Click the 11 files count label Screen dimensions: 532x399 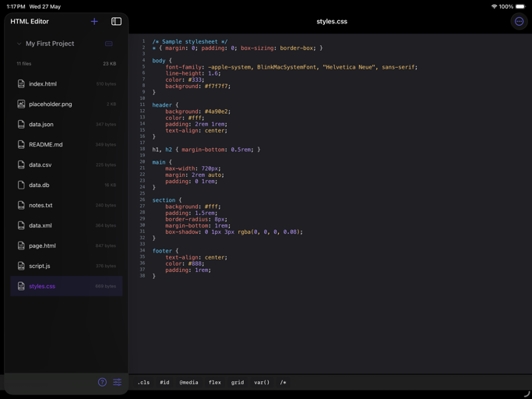[23, 63]
